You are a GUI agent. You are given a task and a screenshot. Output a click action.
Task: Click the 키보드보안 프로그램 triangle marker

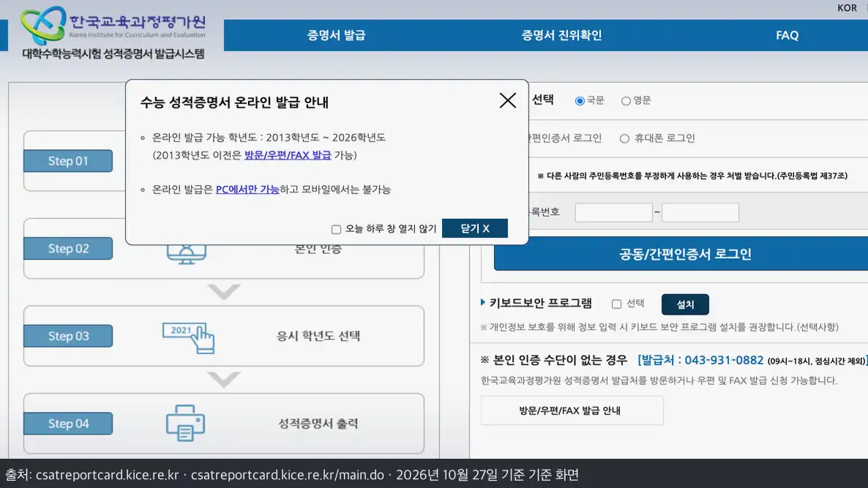pos(483,302)
